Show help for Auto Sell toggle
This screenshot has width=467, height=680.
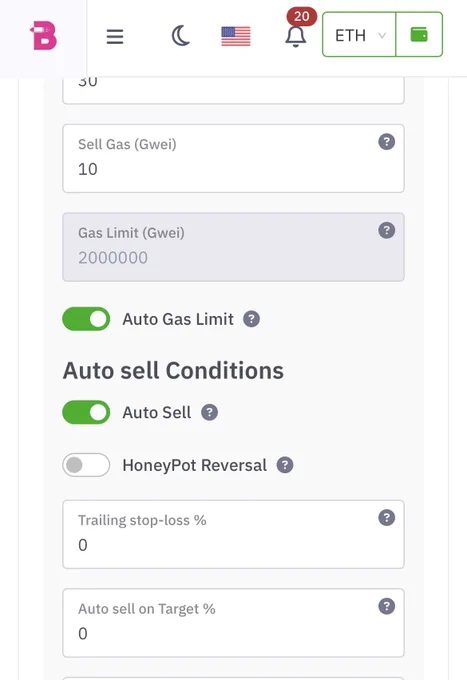(x=209, y=412)
